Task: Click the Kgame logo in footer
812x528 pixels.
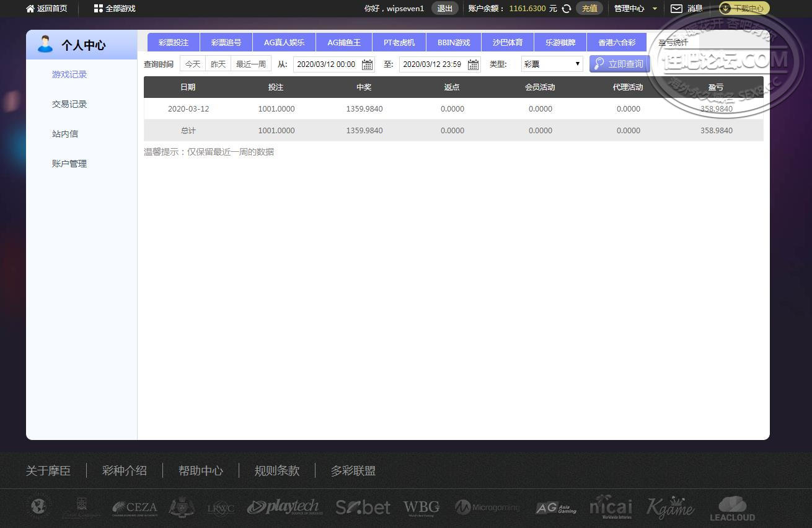Action: tap(670, 508)
